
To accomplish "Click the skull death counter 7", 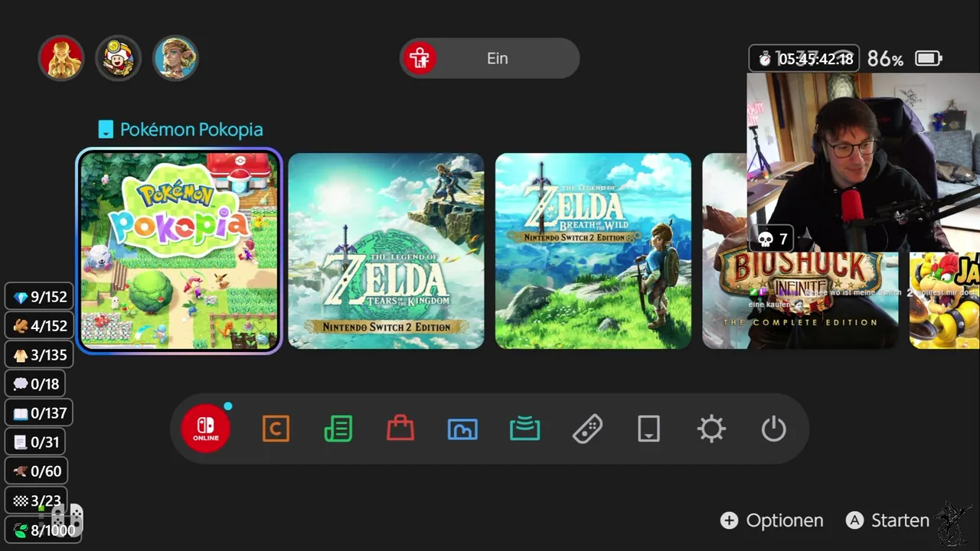I will [x=773, y=240].
